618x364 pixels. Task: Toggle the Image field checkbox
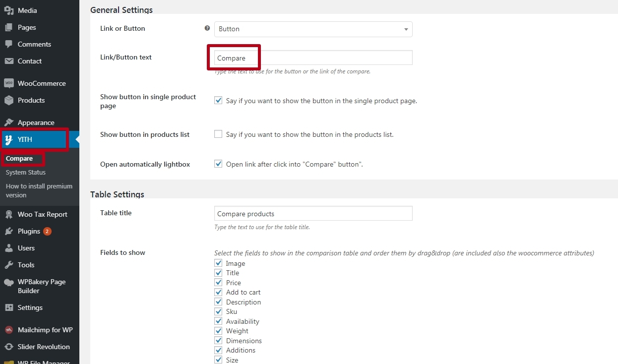(218, 263)
